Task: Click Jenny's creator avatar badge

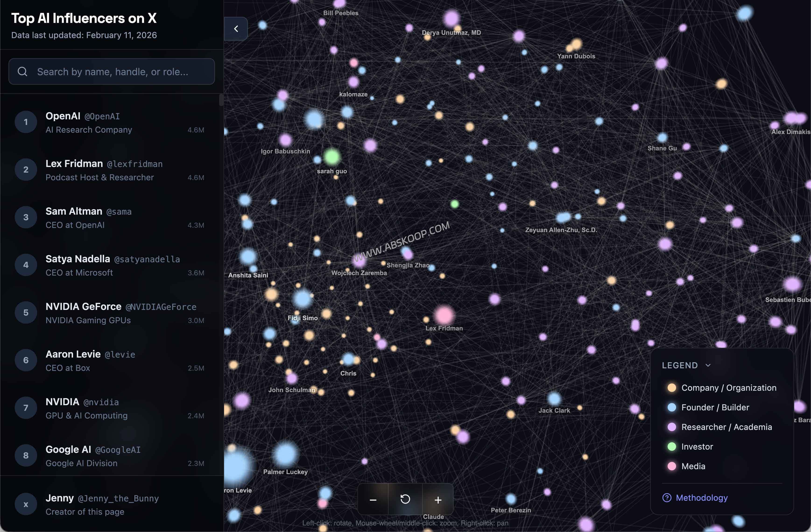Action: click(x=25, y=504)
